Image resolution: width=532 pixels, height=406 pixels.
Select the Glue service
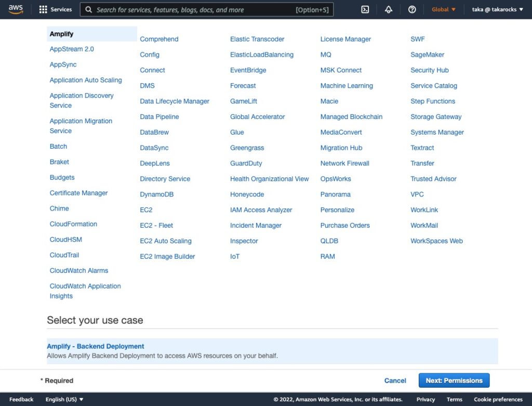237,133
